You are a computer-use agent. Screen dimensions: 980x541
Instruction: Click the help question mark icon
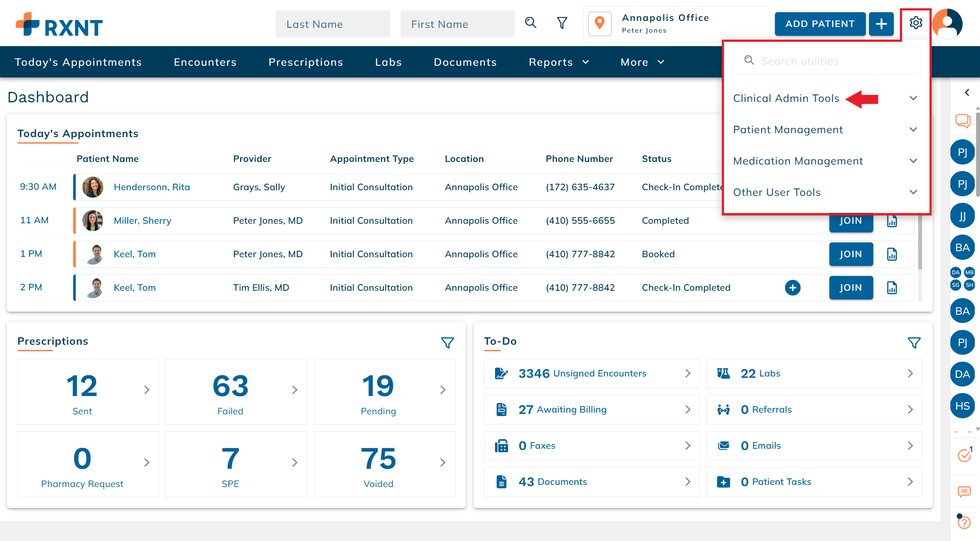964,522
